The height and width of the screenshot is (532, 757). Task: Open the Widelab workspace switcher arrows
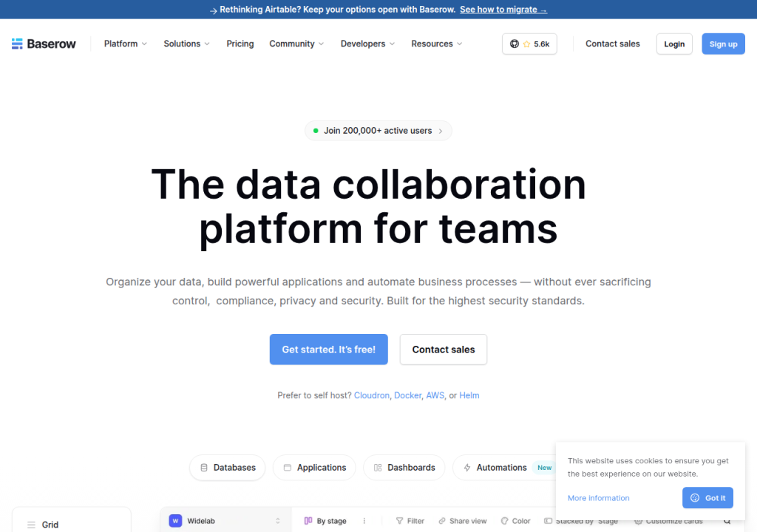(x=278, y=521)
